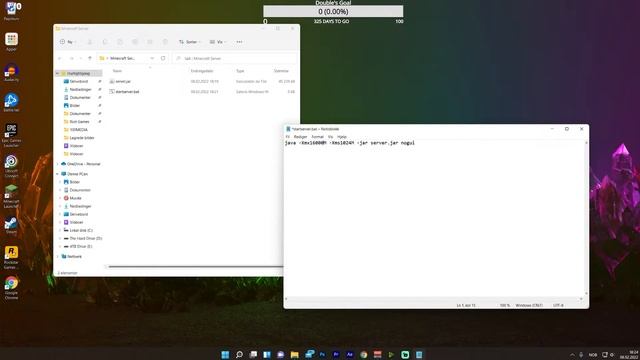Open the Fil menu in Notepad
640x360 pixels.
pyautogui.click(x=287, y=137)
